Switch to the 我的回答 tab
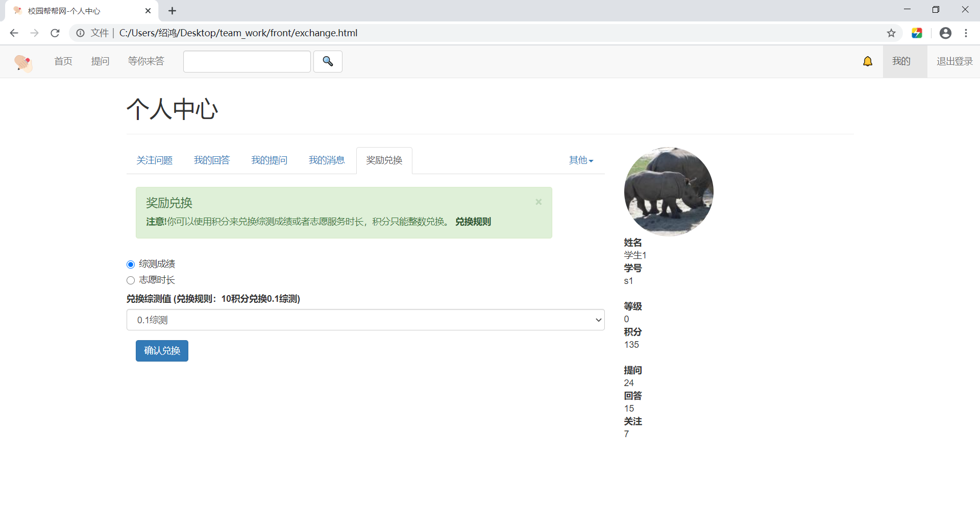Screen dimensions: 980x526 [x=212, y=160]
